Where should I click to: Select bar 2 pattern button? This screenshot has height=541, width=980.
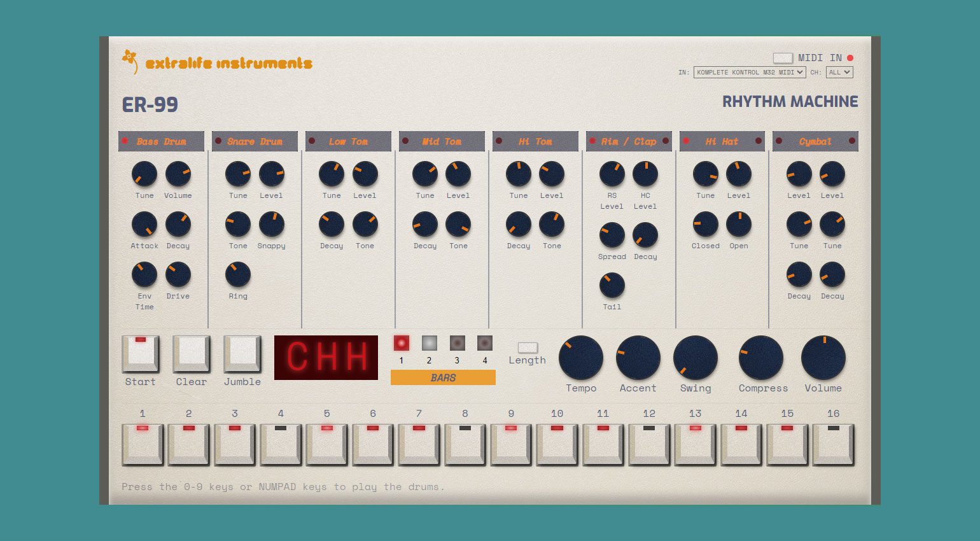pos(430,344)
